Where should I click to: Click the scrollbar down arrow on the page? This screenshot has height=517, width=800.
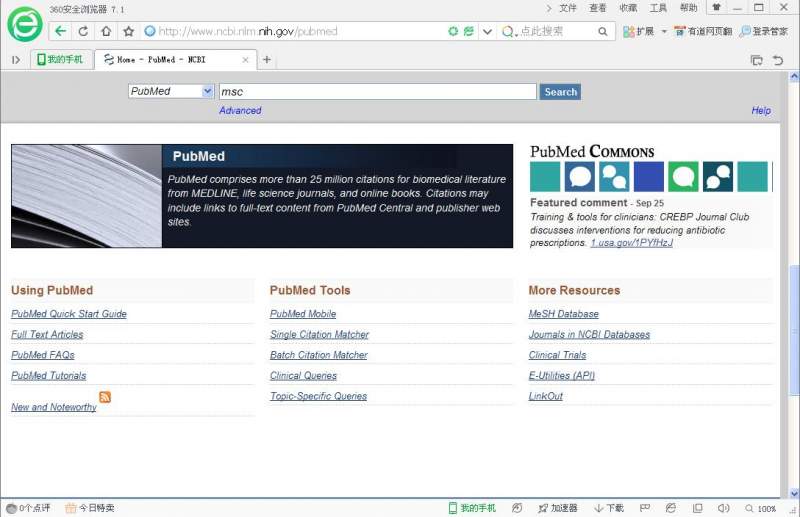click(794, 493)
